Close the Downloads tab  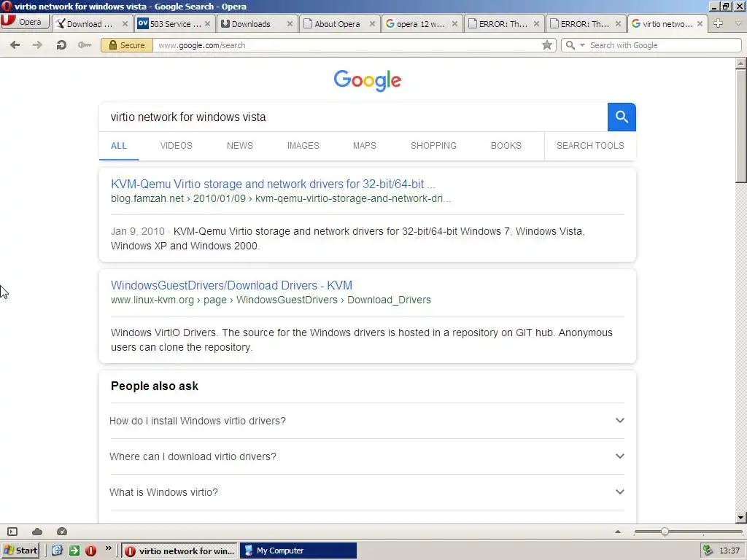pos(290,24)
